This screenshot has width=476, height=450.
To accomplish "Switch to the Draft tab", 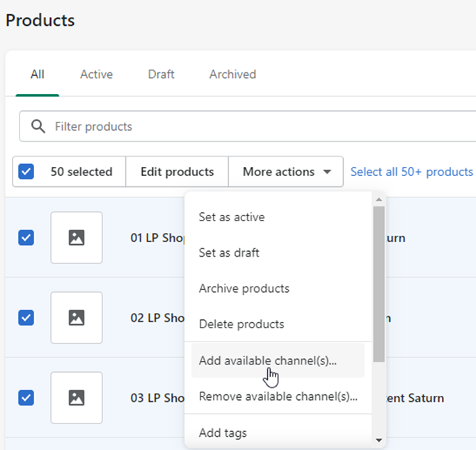I will (161, 74).
